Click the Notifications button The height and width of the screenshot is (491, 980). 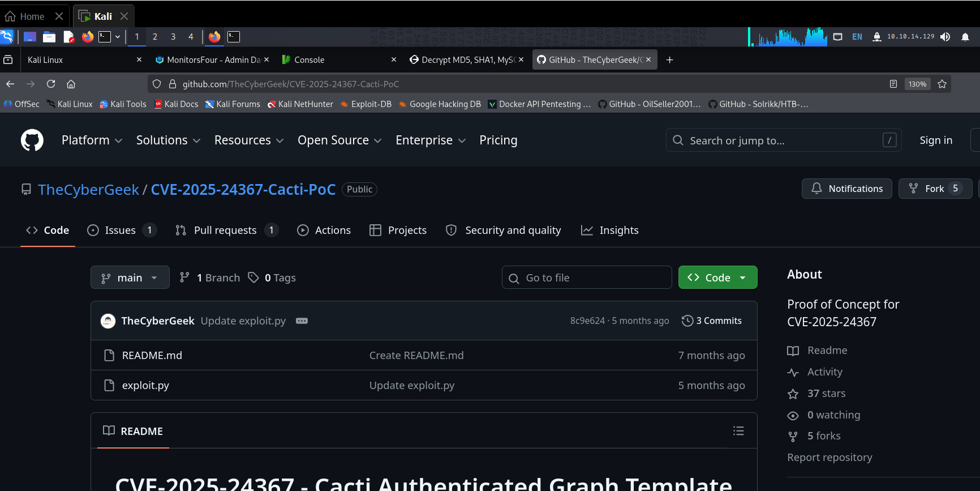[847, 189]
